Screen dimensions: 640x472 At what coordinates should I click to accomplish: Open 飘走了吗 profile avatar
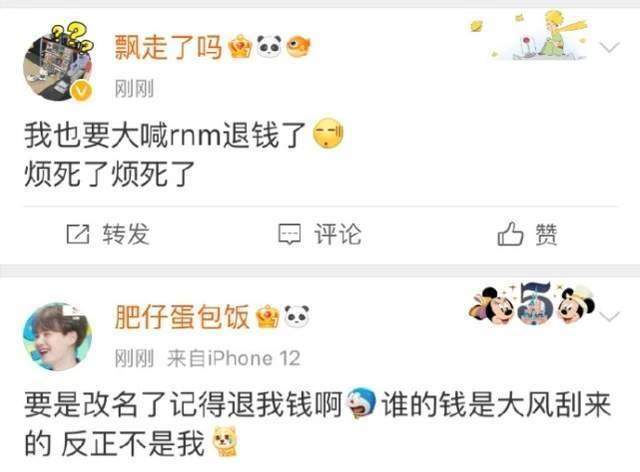58,65
